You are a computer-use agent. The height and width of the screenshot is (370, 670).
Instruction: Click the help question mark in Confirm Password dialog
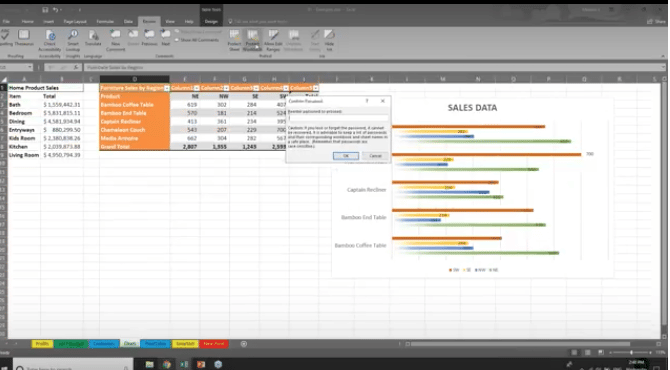367,101
